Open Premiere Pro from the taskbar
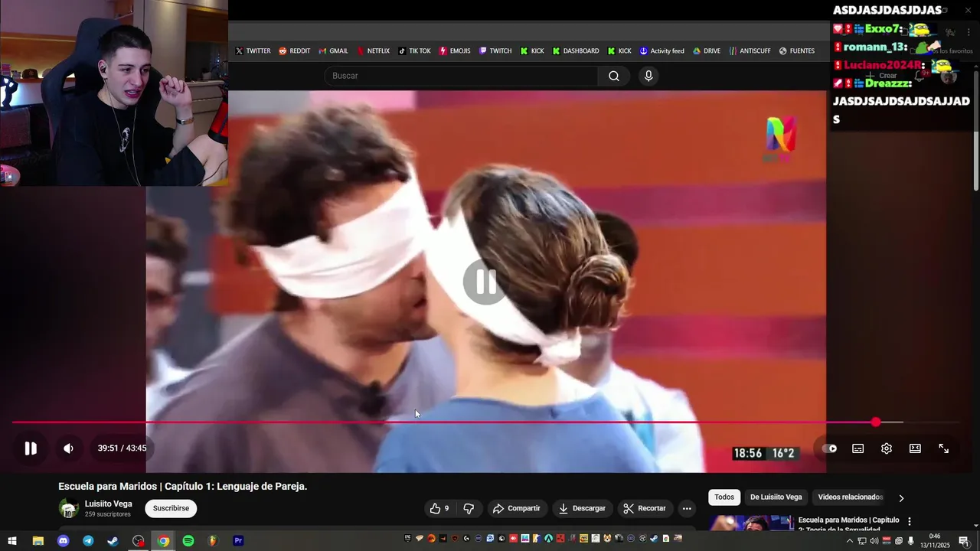This screenshot has height=551, width=980. click(238, 541)
